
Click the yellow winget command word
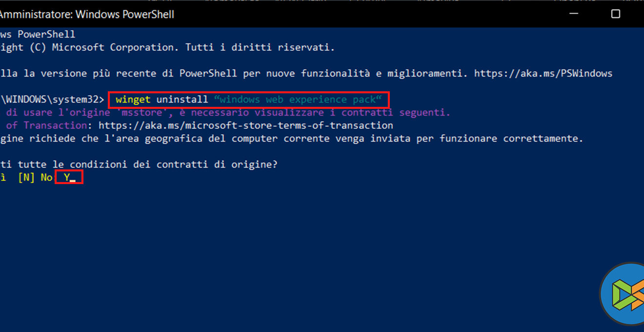pos(133,100)
